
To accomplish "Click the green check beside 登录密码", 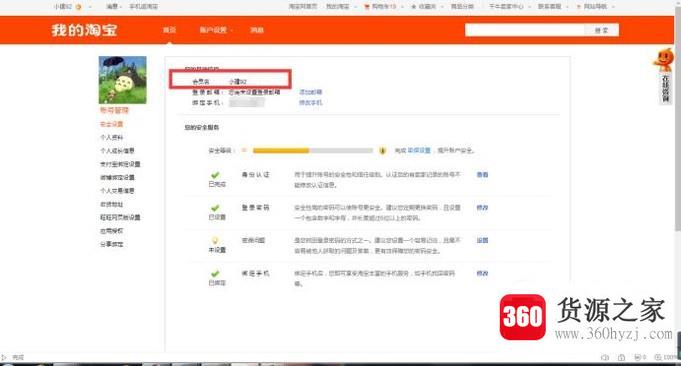I will (x=215, y=208).
